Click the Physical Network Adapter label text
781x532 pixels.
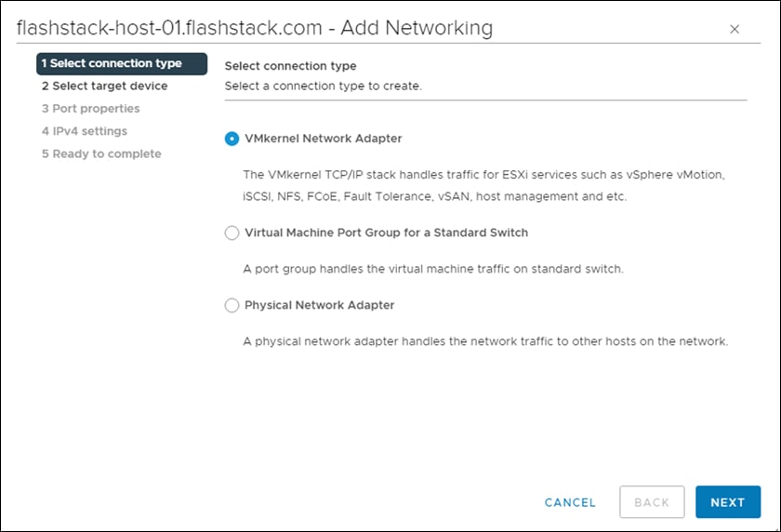click(x=319, y=305)
